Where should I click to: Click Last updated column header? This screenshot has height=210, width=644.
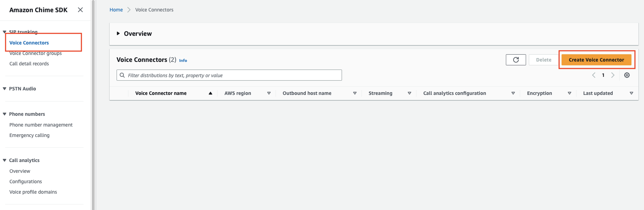click(598, 93)
